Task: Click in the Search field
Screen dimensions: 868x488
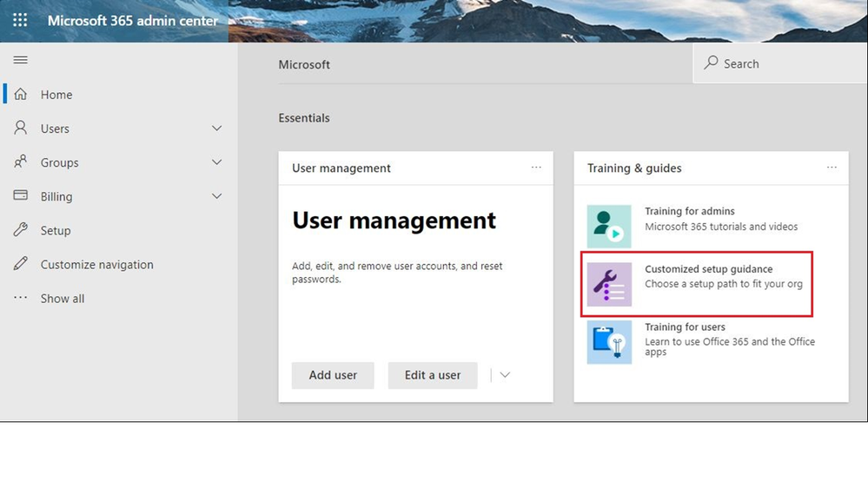Action: (780, 63)
